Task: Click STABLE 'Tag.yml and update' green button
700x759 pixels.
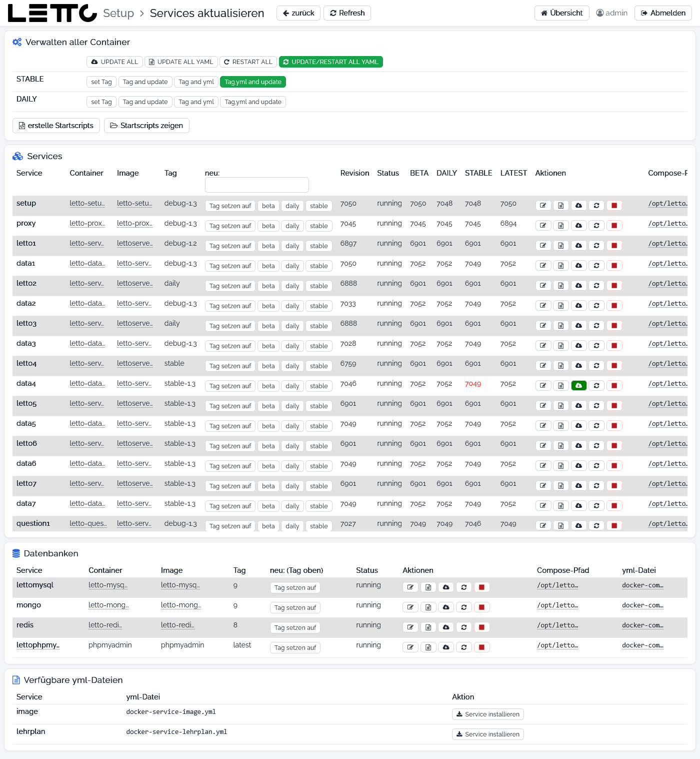Action: [253, 82]
